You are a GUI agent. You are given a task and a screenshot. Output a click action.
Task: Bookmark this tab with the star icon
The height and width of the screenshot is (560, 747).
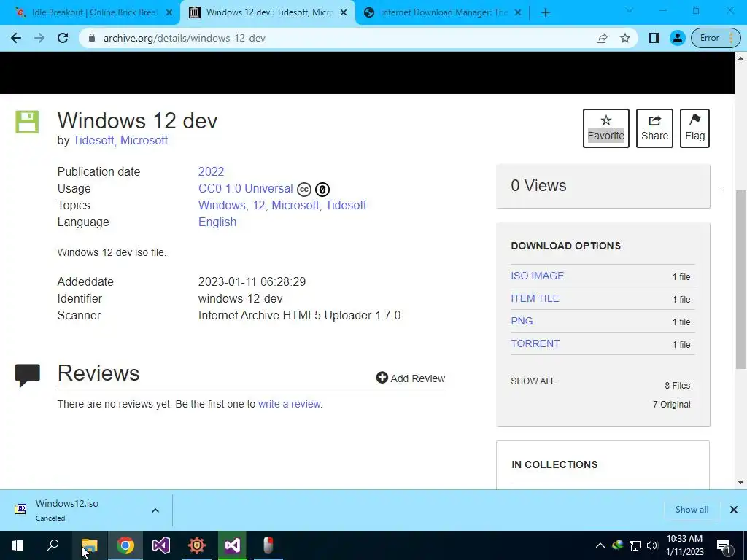click(625, 38)
